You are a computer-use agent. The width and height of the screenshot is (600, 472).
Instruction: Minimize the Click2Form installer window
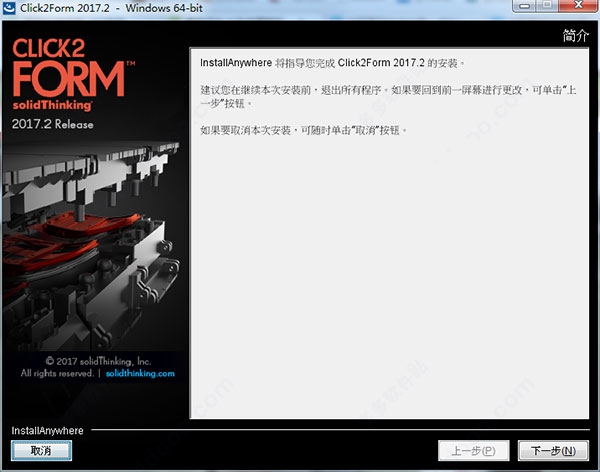pyautogui.click(x=525, y=5)
